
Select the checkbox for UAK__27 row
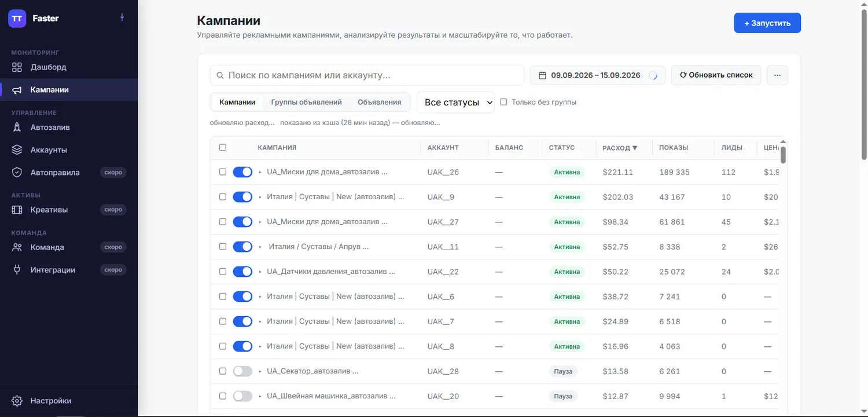click(223, 222)
